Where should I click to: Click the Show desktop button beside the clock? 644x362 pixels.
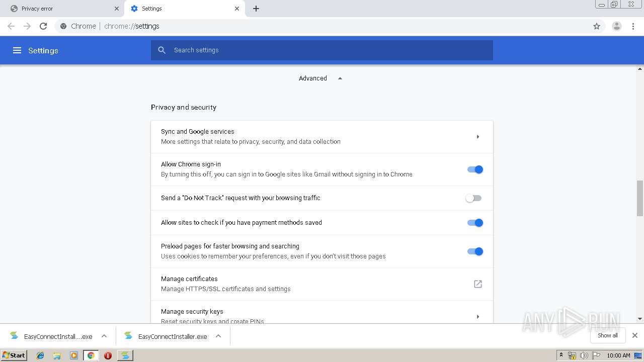[638, 355]
